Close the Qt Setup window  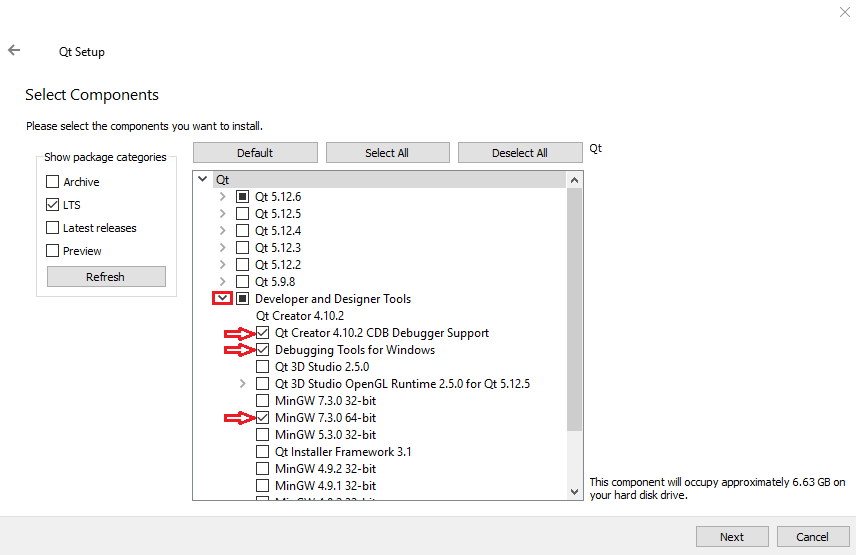pyautogui.click(x=845, y=12)
